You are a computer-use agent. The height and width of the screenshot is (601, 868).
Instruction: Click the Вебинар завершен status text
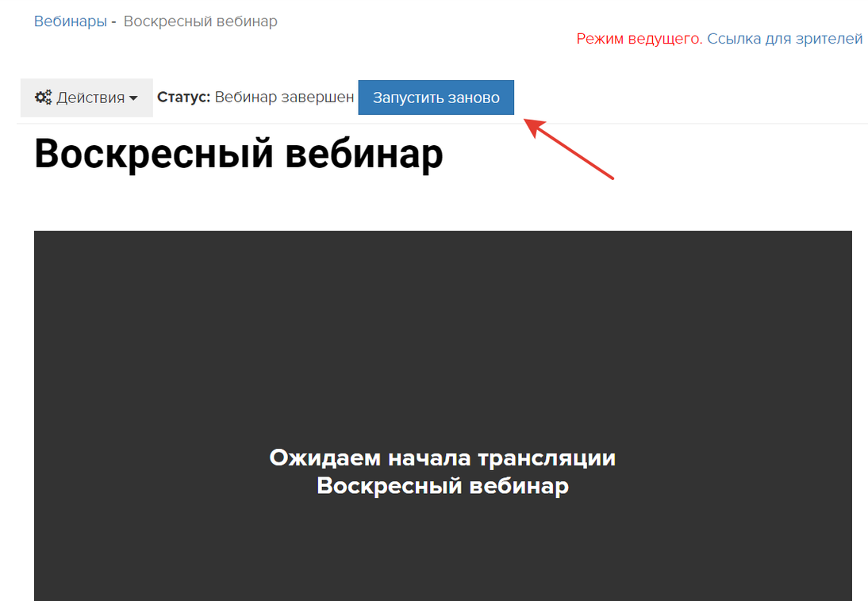click(x=284, y=98)
